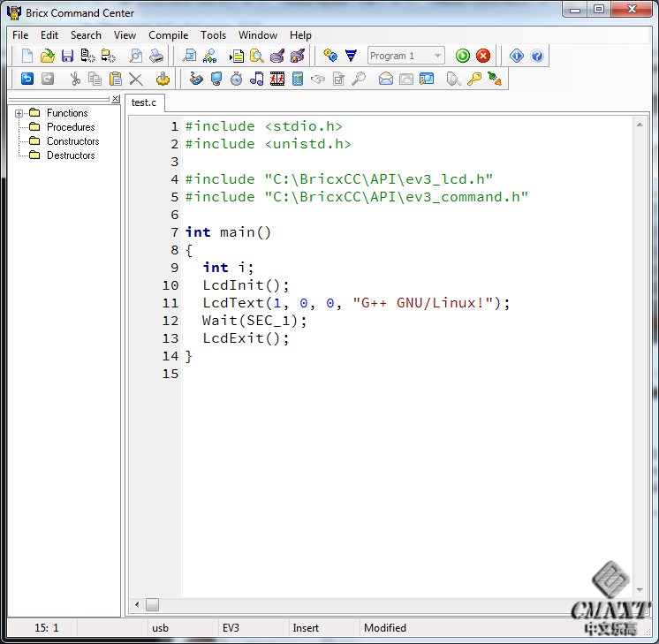Compile the program using the gears icon
Image resolution: width=659 pixels, height=644 pixels.
click(x=330, y=56)
